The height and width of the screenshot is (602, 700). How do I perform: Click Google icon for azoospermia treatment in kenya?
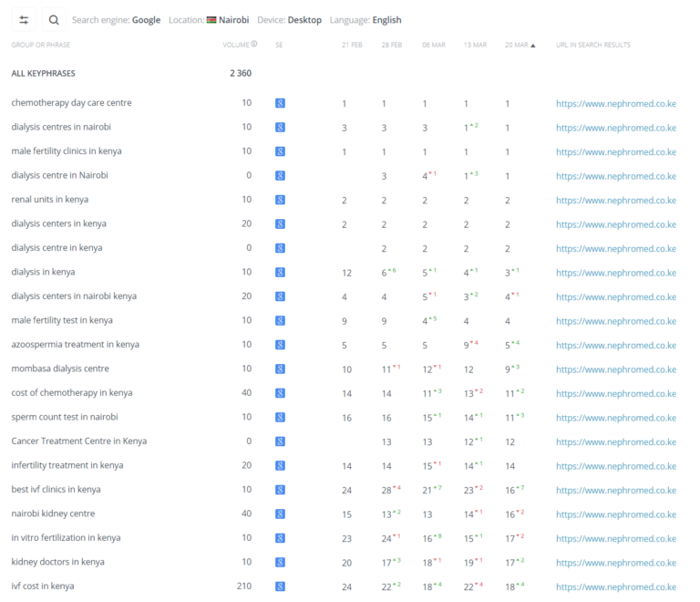[280, 344]
